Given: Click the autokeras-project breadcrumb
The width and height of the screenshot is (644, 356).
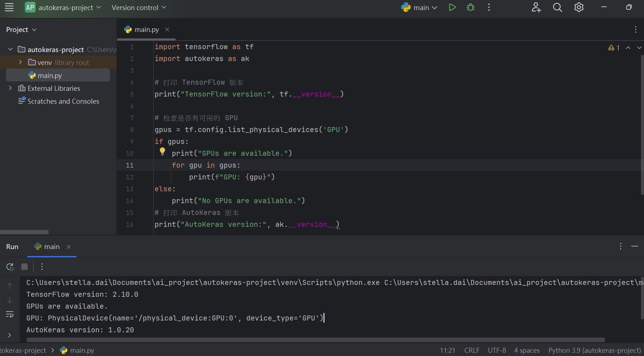Looking at the screenshot, I should 23,350.
